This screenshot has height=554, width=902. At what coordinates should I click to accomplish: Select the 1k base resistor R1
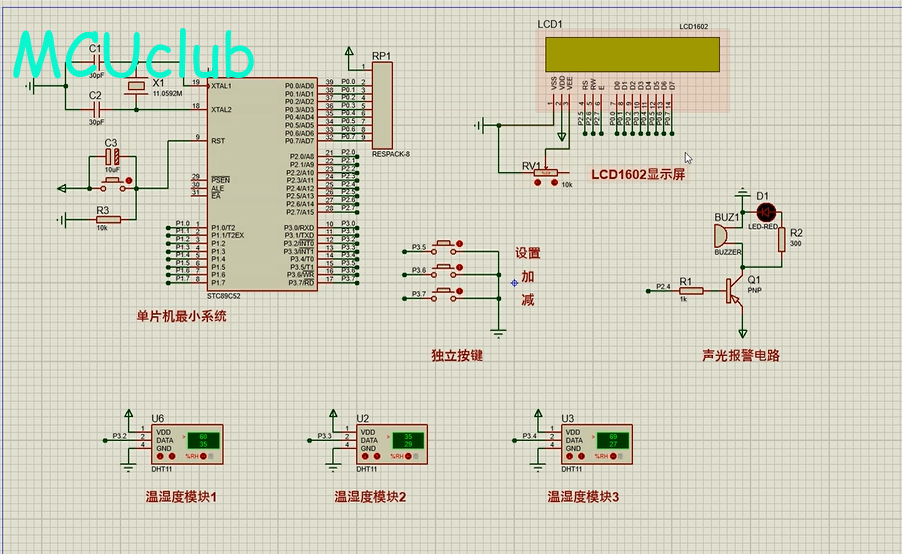pos(686,291)
